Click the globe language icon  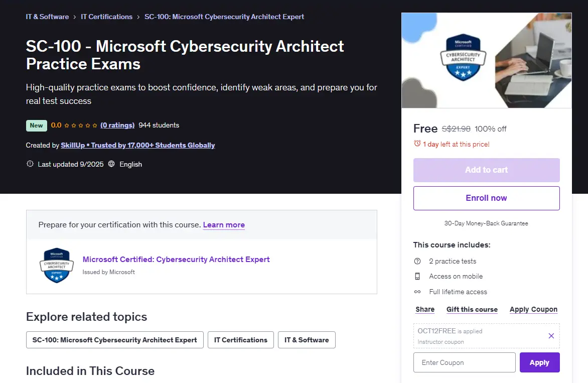pos(111,164)
